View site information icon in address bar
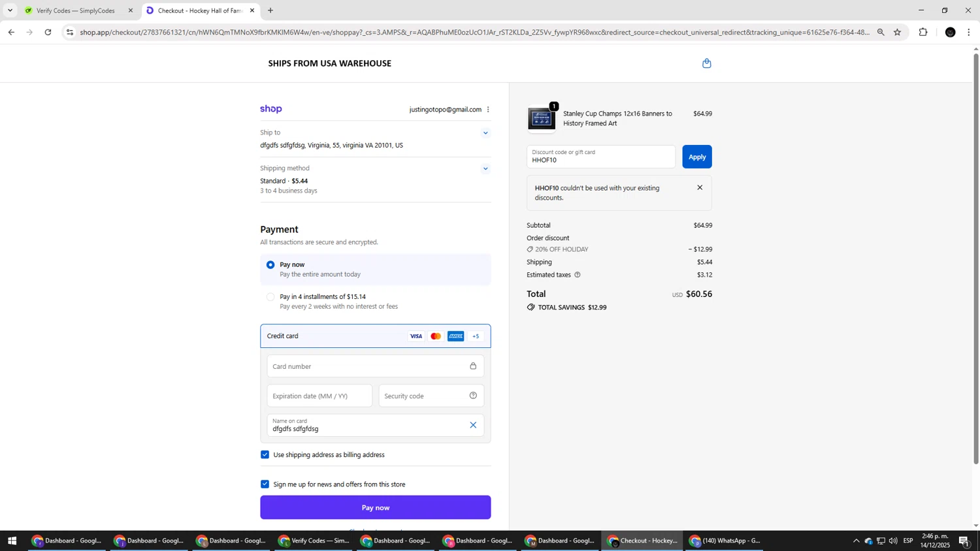 70,32
